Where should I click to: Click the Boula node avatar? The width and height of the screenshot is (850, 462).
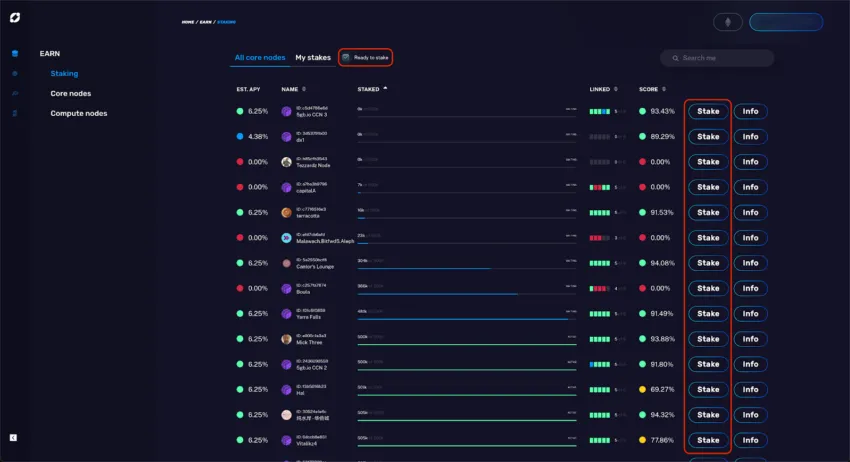[x=286, y=288]
